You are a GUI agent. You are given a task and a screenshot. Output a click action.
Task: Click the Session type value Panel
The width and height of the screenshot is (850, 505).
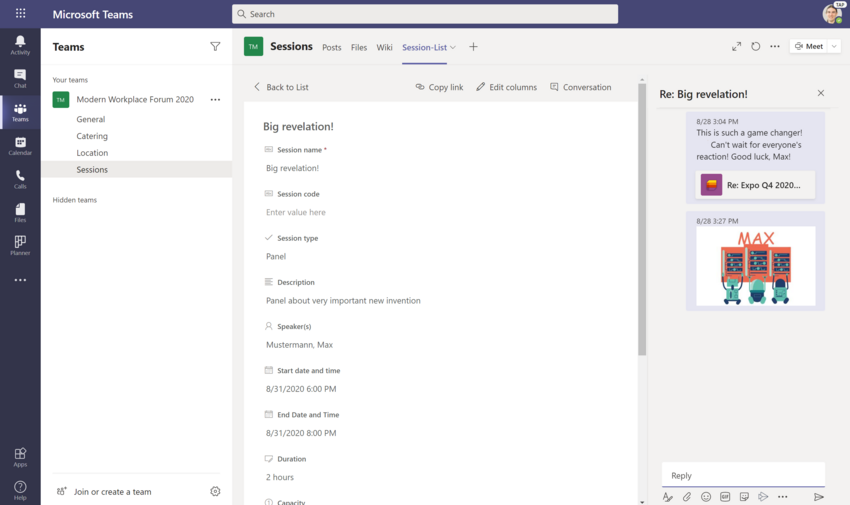click(276, 256)
